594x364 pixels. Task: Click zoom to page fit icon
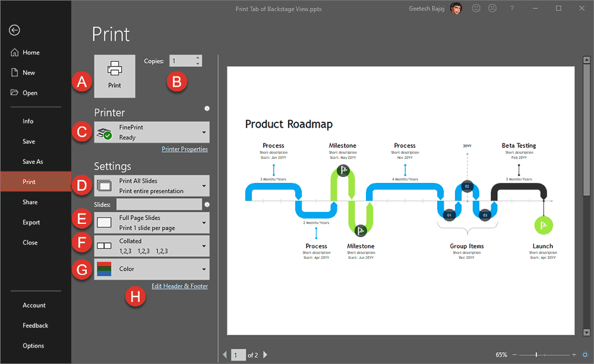(587, 354)
